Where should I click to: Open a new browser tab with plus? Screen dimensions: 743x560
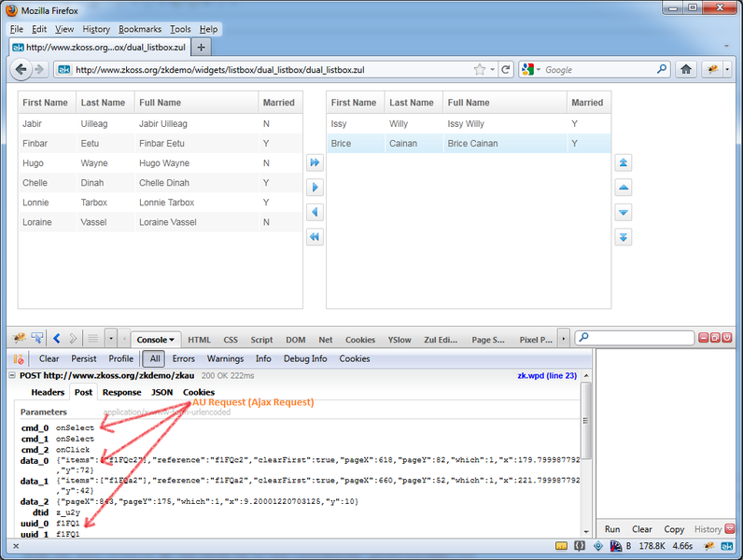201,48
